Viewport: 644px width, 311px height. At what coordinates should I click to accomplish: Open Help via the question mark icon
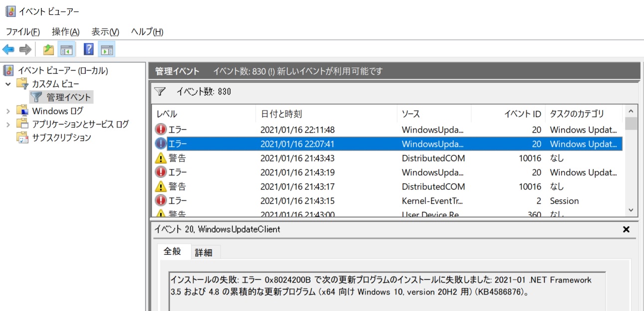pos(88,48)
